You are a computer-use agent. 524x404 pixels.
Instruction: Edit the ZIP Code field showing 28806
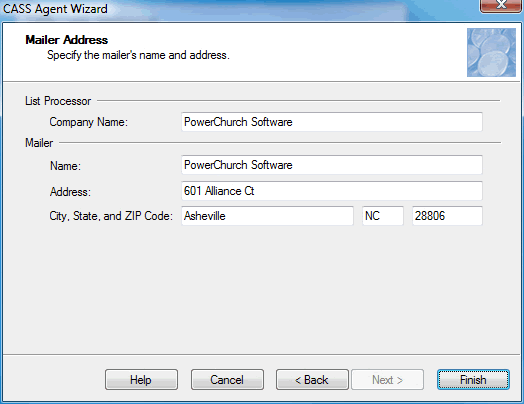pyautogui.click(x=447, y=216)
